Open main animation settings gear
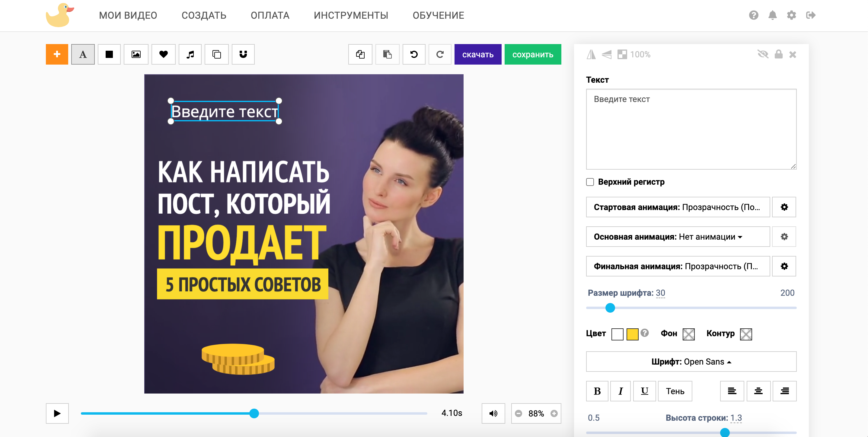The height and width of the screenshot is (437, 868). 784,237
